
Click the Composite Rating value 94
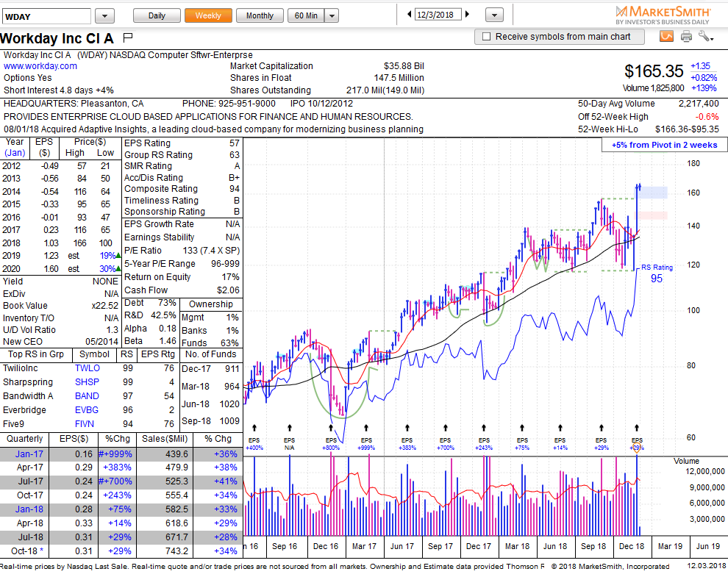point(235,189)
